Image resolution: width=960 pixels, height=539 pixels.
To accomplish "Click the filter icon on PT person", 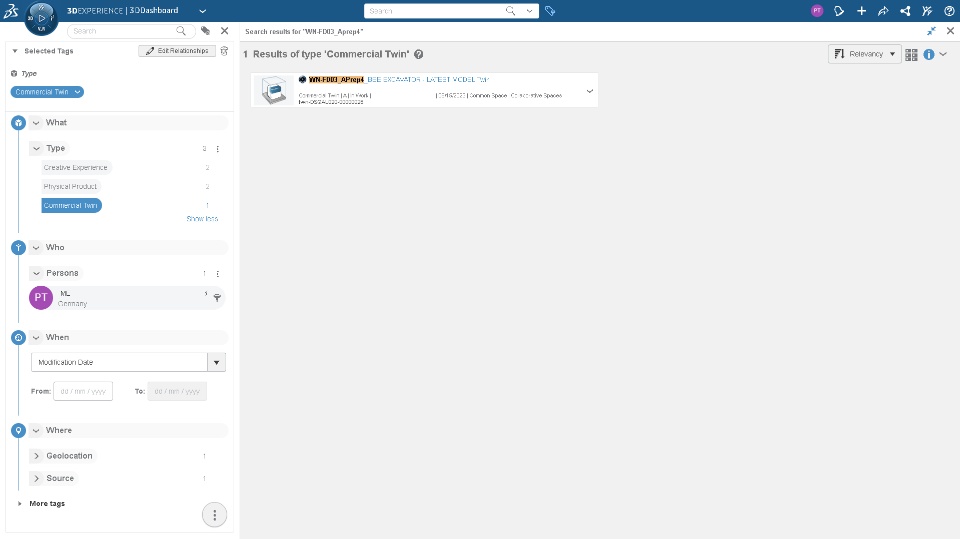I will click(x=217, y=298).
